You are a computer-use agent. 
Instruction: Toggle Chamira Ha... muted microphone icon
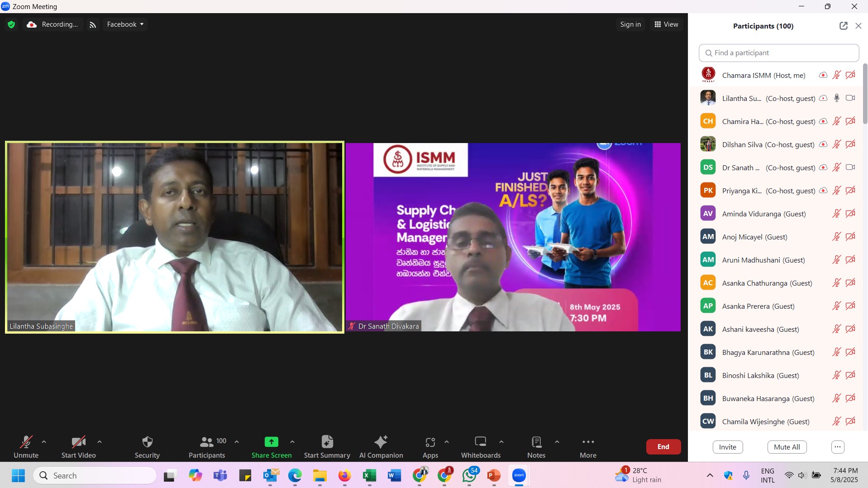pos(837,121)
